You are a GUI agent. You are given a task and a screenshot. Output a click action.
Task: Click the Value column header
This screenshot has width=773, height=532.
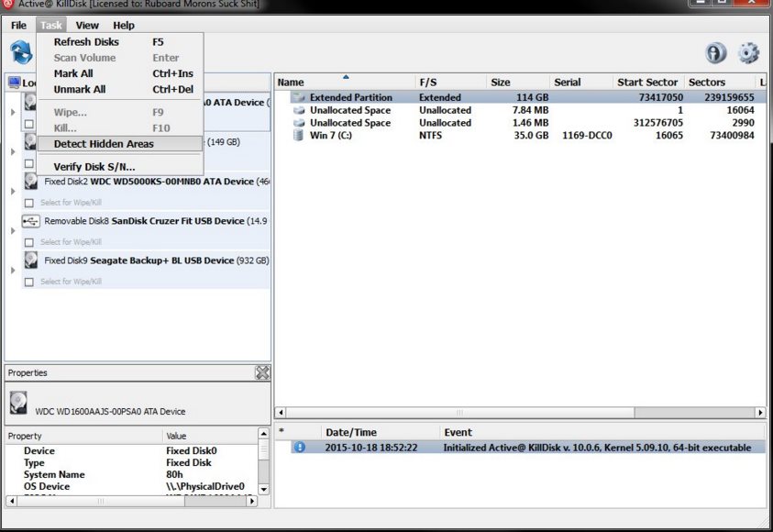pos(209,436)
